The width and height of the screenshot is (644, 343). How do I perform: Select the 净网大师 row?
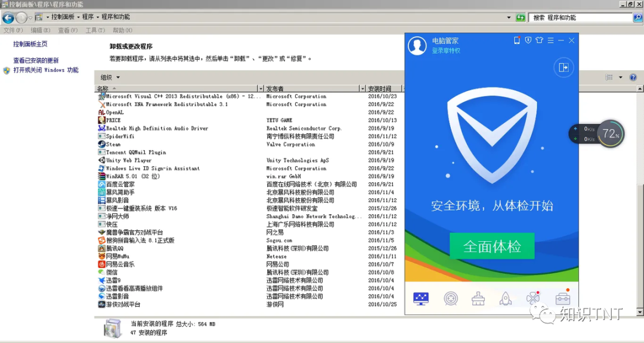[250, 217]
